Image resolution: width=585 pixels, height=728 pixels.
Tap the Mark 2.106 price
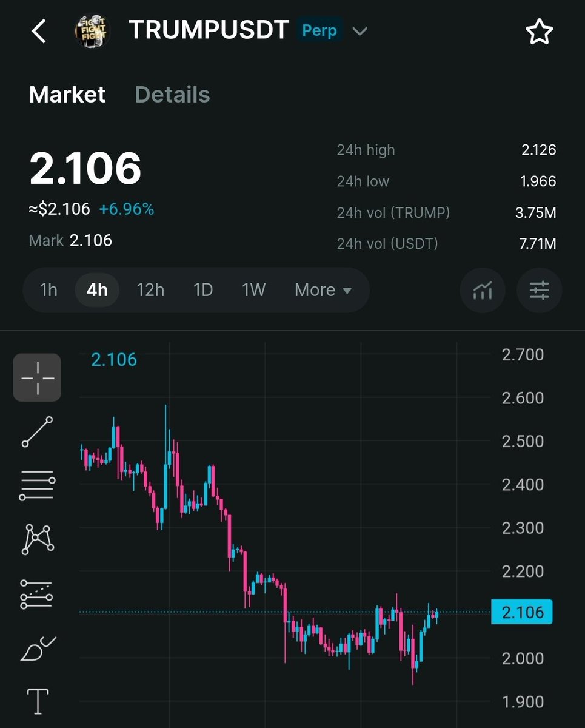pos(70,240)
